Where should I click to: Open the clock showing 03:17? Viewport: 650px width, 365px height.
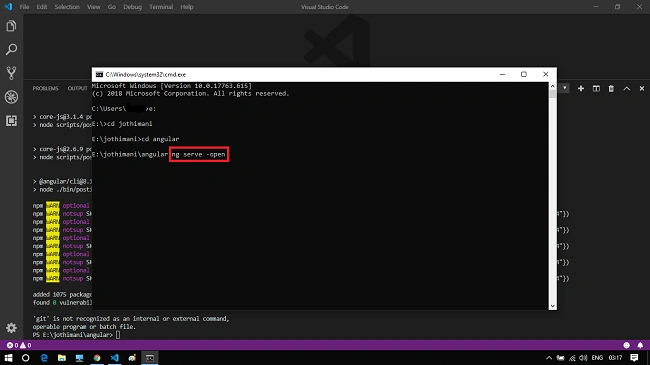click(x=615, y=358)
